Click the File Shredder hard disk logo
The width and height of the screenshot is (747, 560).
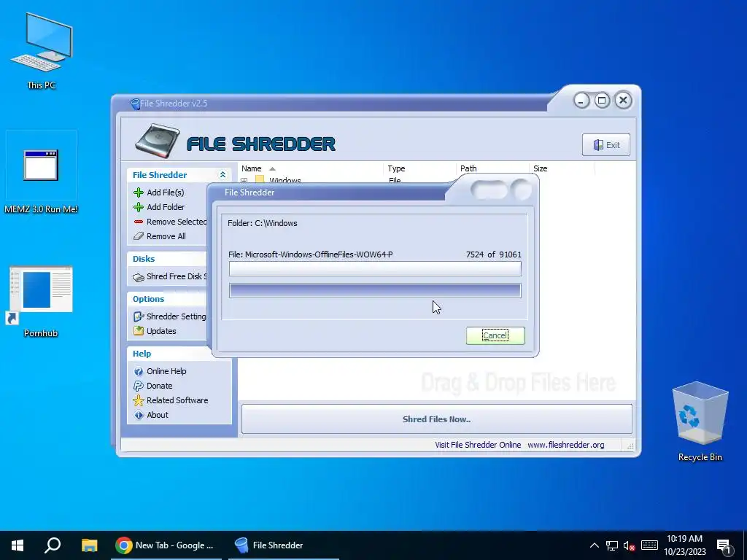tap(158, 141)
